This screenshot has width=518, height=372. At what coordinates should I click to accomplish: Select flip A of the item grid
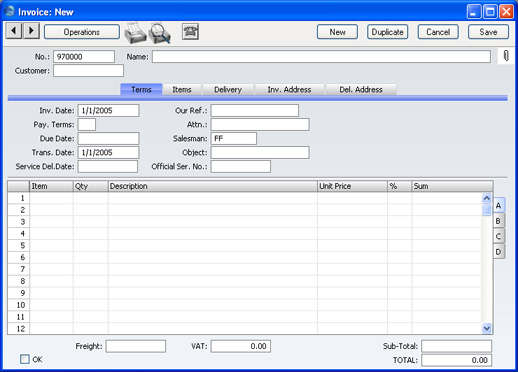point(499,205)
